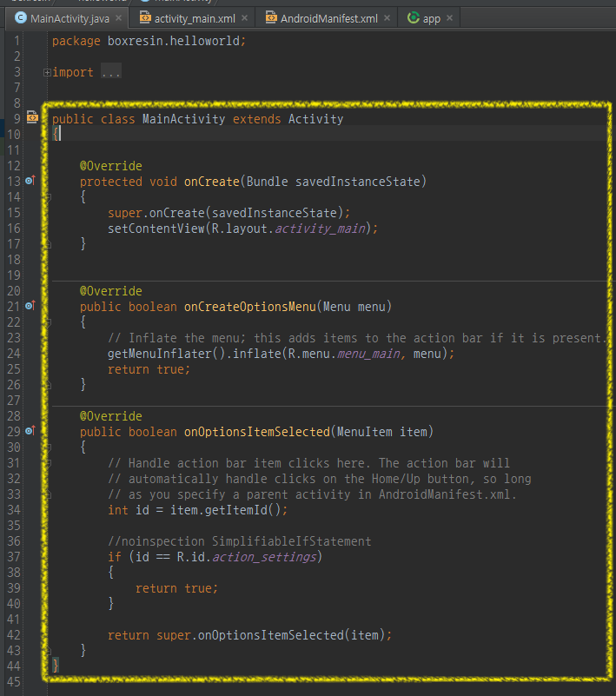Collapse onCreate from its closing brace fold marker

coord(48,244)
